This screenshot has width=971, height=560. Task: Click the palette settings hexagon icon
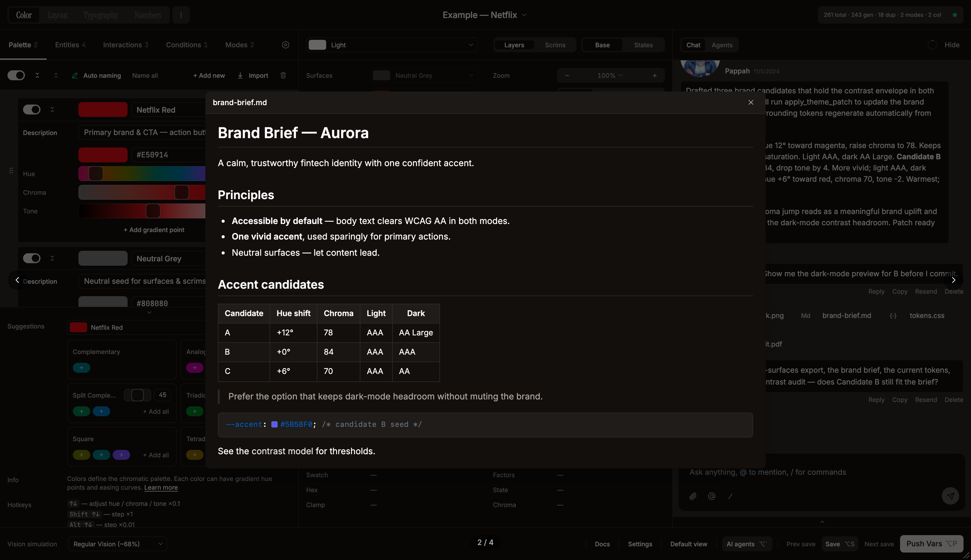coord(285,44)
